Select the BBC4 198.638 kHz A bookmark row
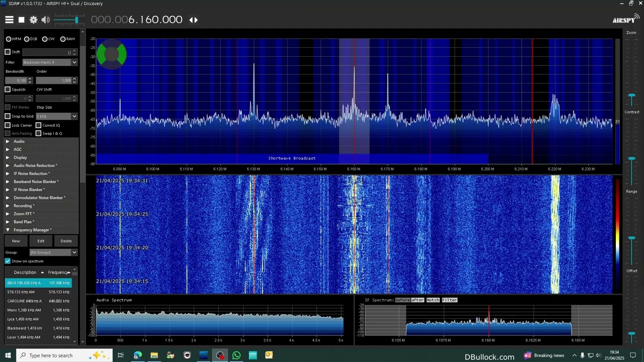The image size is (644, 362). (38, 283)
